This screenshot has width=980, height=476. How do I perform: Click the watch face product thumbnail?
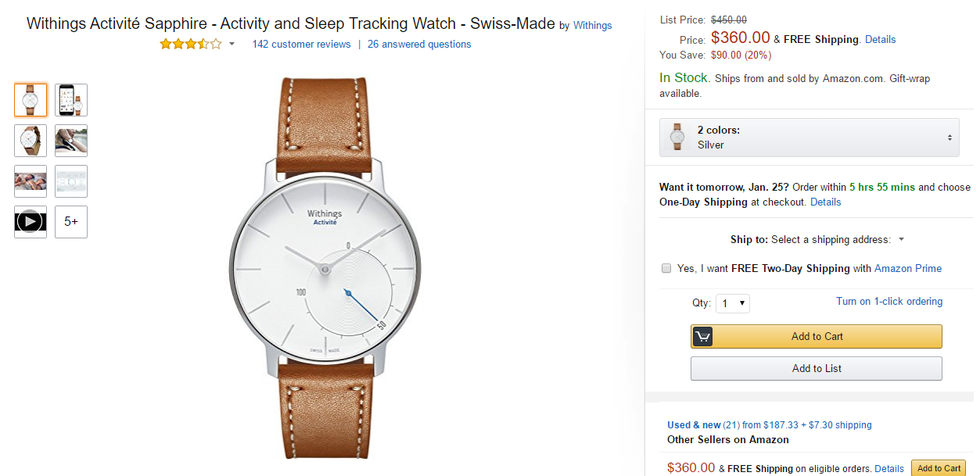coord(30,99)
